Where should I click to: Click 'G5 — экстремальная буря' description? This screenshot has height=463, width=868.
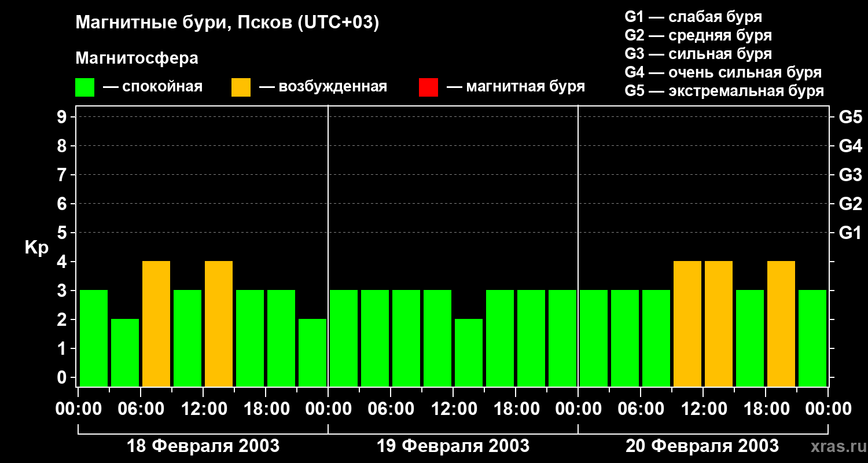[724, 91]
